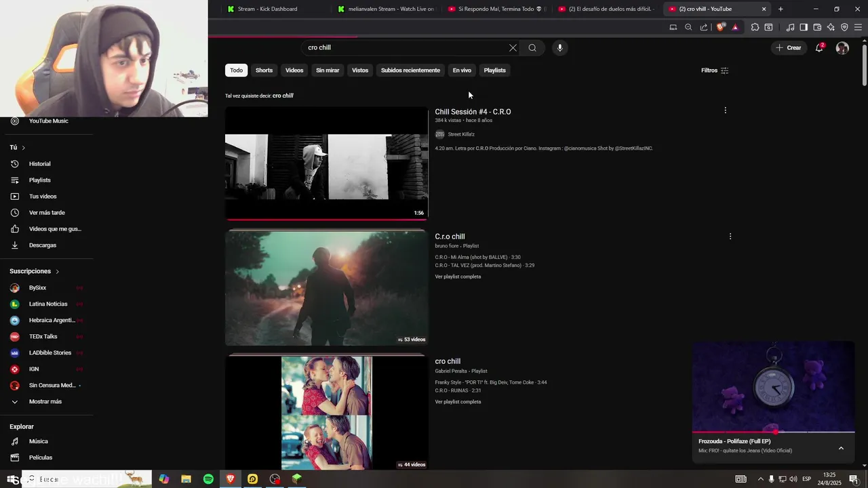
Task: Show hidden system tray icons
Action: [x=760, y=479]
